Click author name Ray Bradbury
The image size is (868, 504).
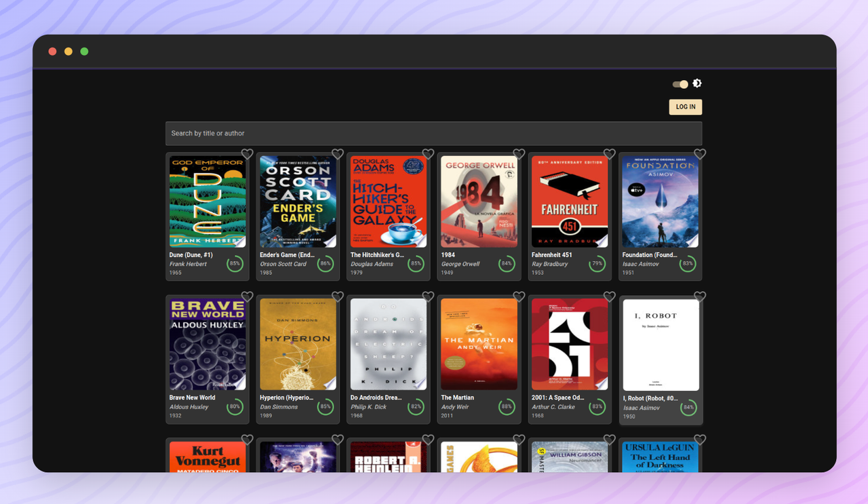pos(550,264)
